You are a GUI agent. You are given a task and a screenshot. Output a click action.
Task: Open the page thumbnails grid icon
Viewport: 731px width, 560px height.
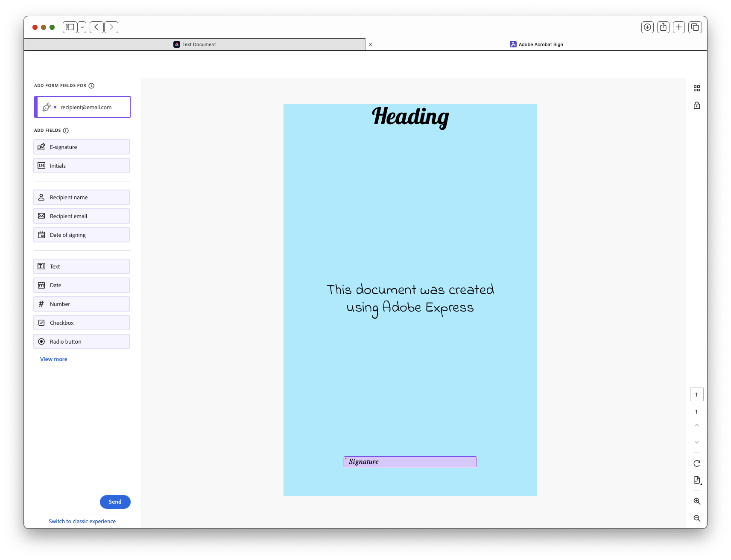point(697,88)
